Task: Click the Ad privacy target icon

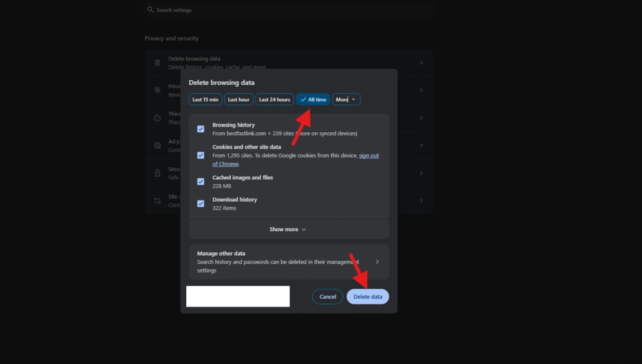Action: pos(157,145)
